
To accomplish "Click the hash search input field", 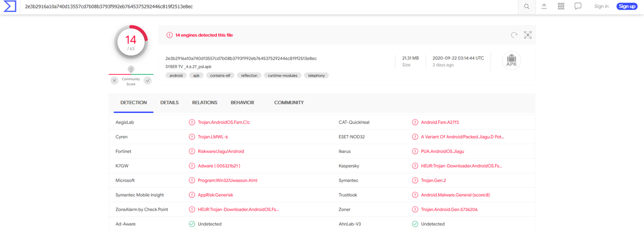I will pos(269,7).
